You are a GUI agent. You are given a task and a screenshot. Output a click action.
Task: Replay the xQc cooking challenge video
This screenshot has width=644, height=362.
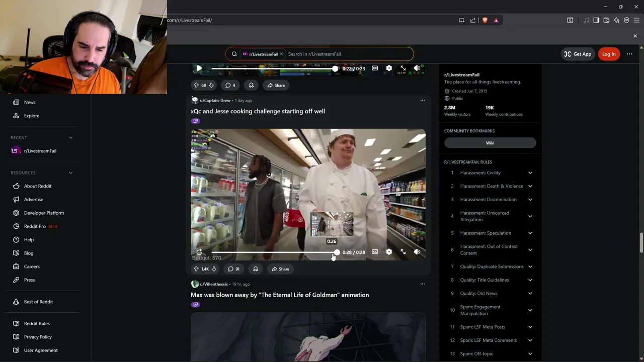(x=199, y=252)
